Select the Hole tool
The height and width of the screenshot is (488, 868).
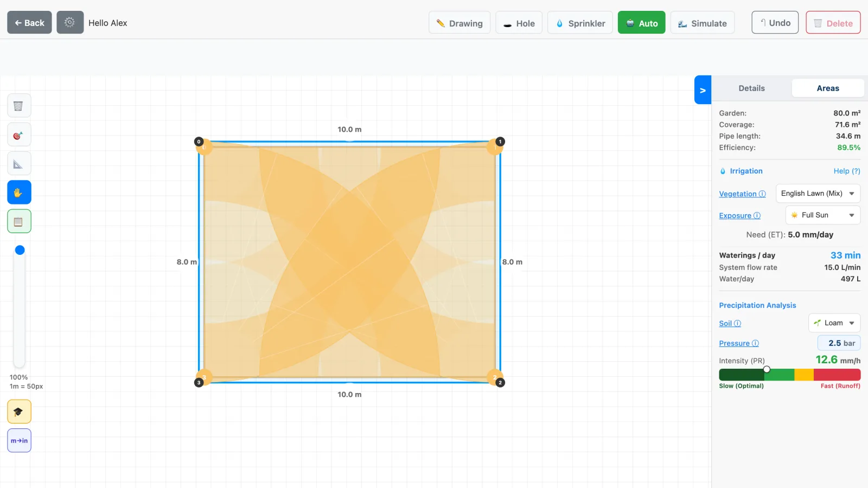coord(519,23)
